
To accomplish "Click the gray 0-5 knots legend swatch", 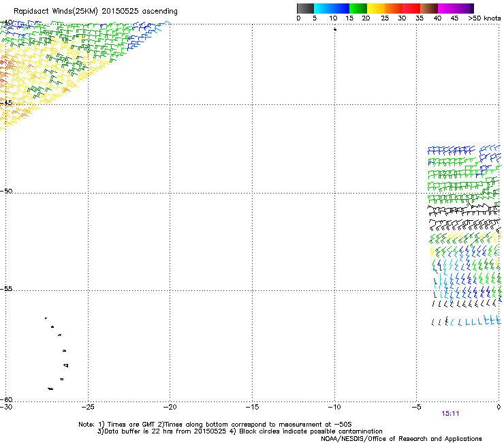I will tap(305, 8).
